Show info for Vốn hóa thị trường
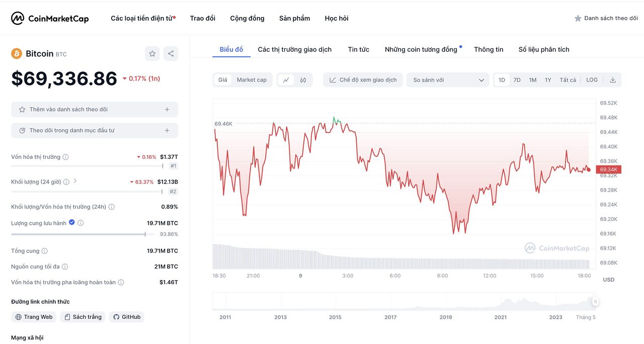 [x=65, y=157]
